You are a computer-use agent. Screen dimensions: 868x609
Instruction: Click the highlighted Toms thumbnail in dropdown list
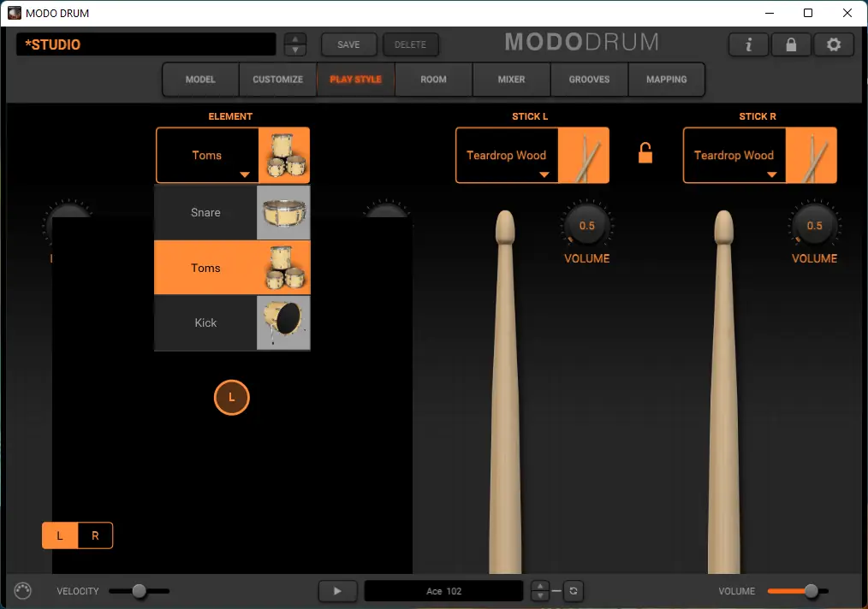pyautogui.click(x=283, y=268)
